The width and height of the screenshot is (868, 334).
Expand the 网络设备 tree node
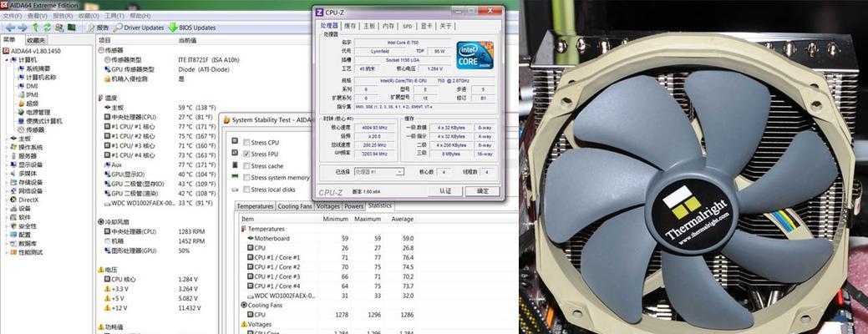[6, 190]
